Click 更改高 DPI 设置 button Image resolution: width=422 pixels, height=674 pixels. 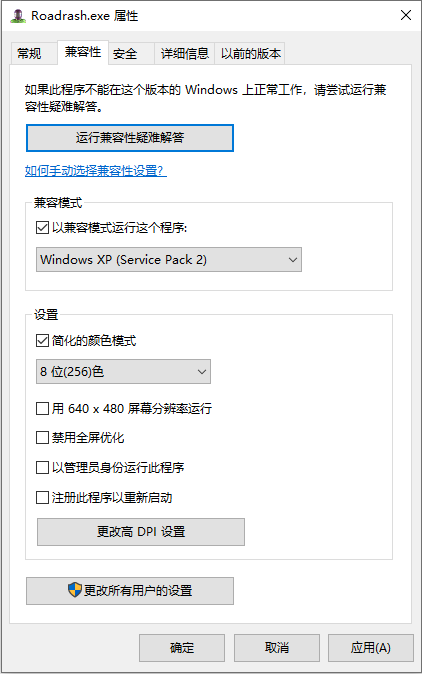tap(141, 532)
